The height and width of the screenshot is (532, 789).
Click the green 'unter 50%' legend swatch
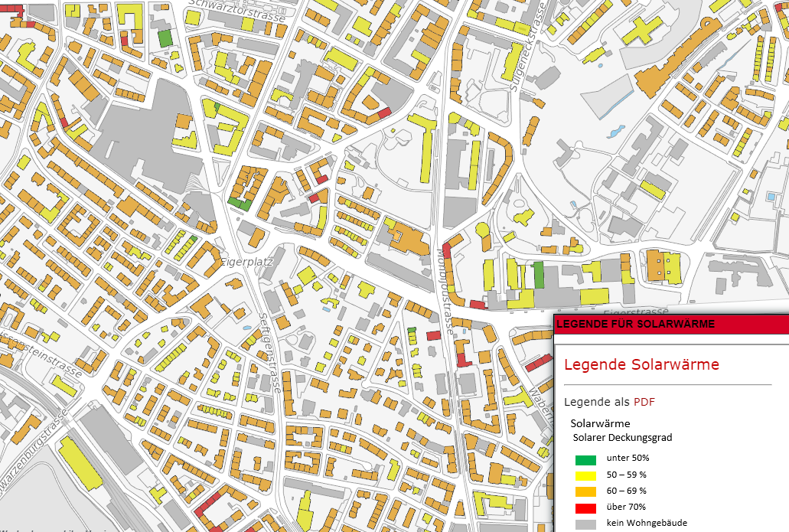pos(585,459)
